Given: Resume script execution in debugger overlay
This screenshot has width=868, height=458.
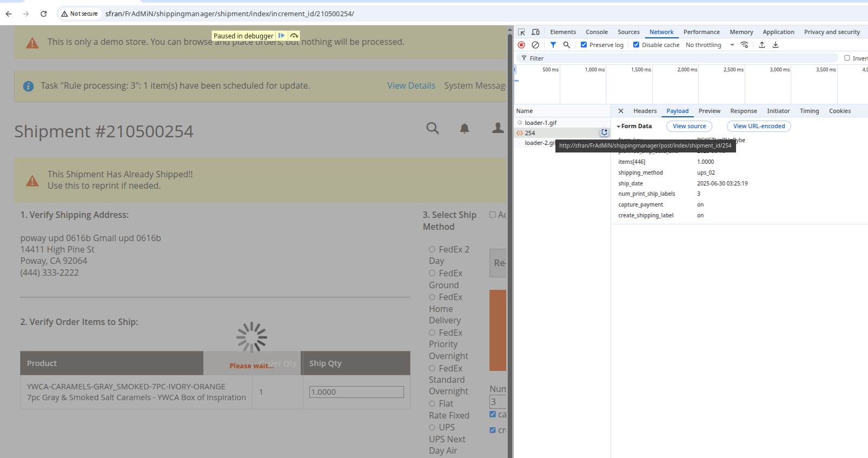Looking at the screenshot, I should (282, 36).
